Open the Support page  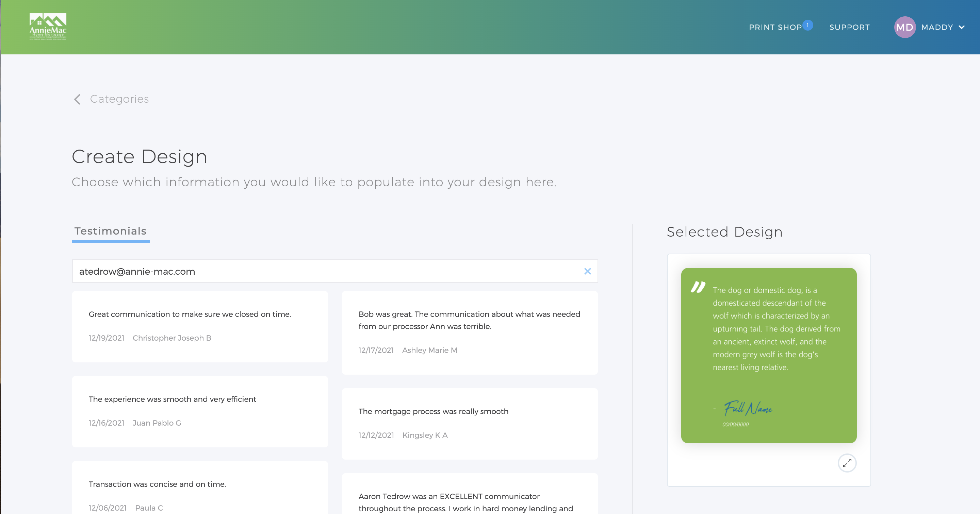[849, 28]
